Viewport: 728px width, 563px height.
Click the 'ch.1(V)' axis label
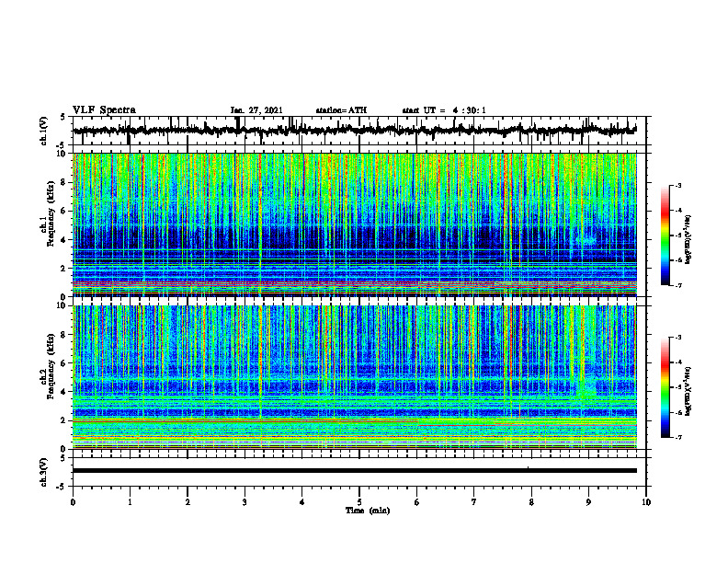(x=44, y=131)
